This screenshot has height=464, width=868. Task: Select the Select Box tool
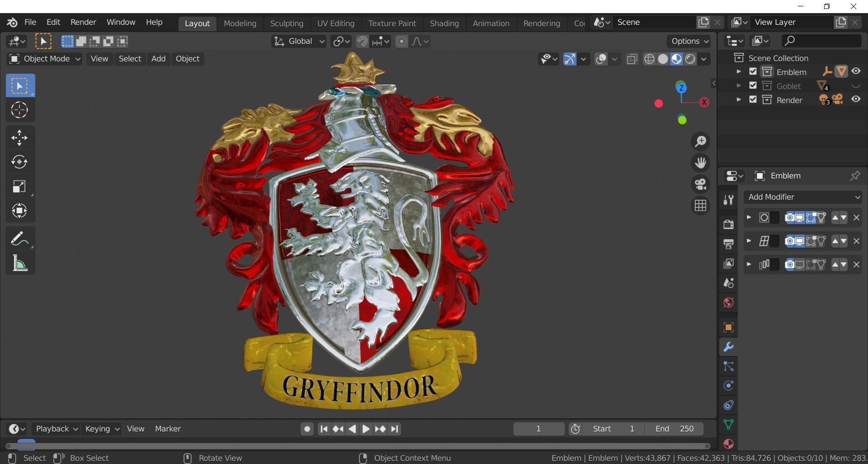(20, 86)
